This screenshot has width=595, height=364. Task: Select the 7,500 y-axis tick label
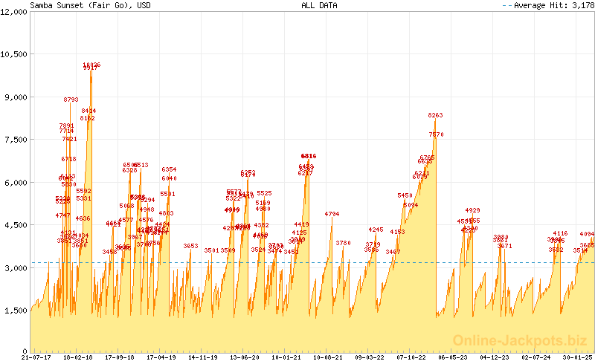16,140
